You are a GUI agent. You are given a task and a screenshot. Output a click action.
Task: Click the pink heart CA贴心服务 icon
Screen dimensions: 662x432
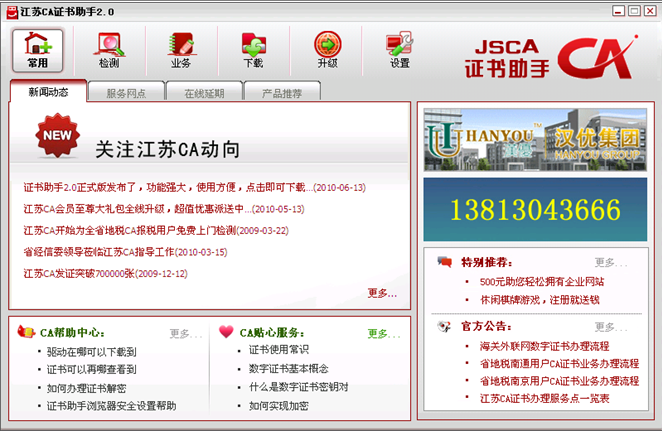coord(226,331)
